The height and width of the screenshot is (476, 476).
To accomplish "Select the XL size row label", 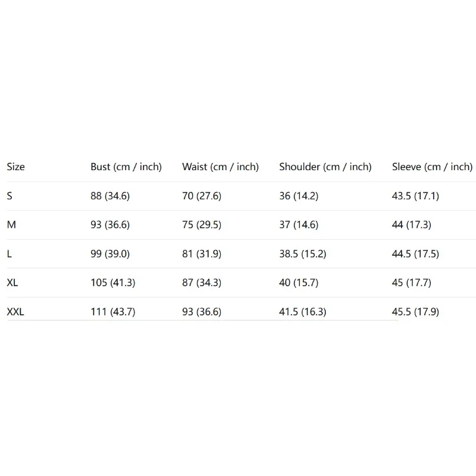I will click(12, 283).
